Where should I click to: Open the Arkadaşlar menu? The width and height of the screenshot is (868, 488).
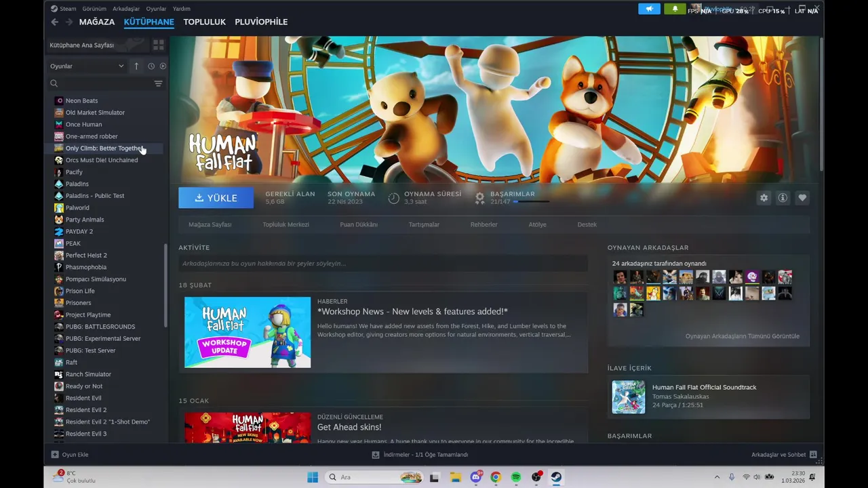[x=126, y=9]
